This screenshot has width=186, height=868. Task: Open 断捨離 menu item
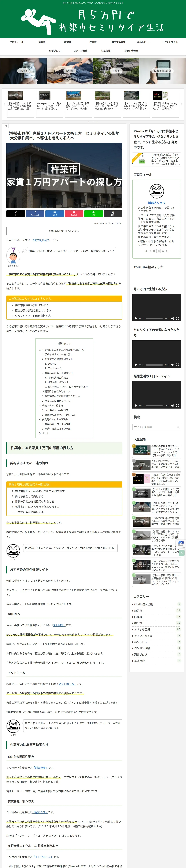[68, 42]
